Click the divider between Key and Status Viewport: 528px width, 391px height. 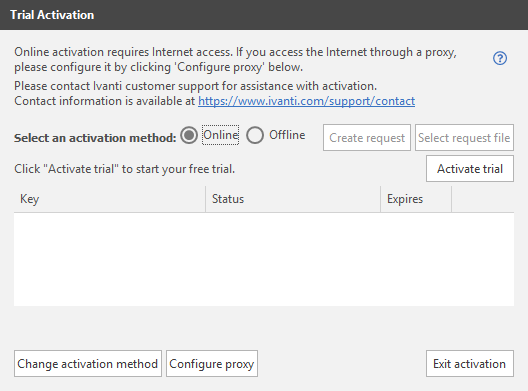click(x=205, y=199)
